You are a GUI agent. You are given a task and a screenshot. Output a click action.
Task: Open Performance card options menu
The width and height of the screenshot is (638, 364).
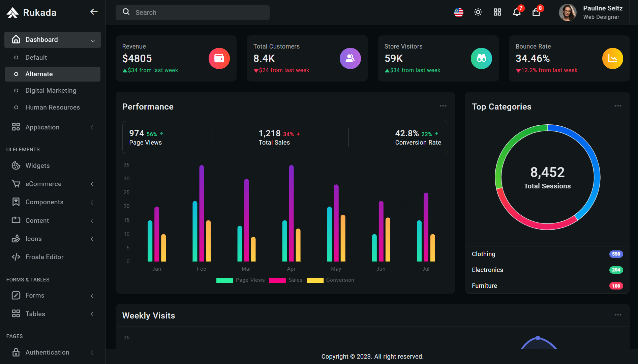443,106
